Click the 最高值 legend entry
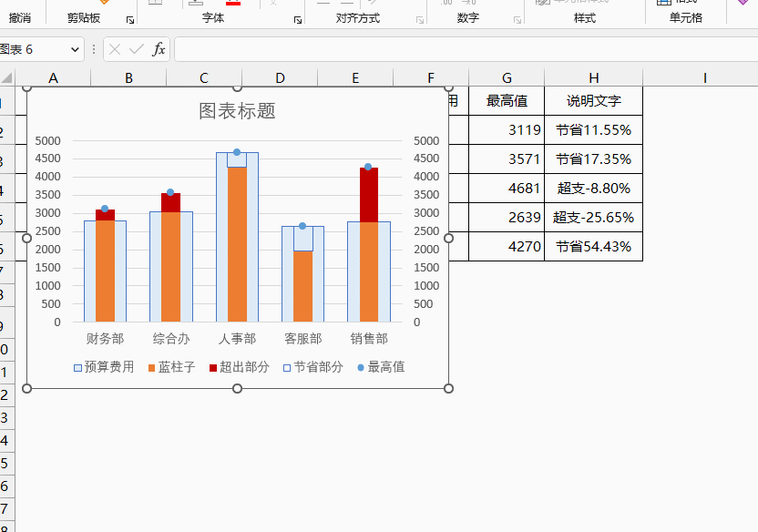 381,367
